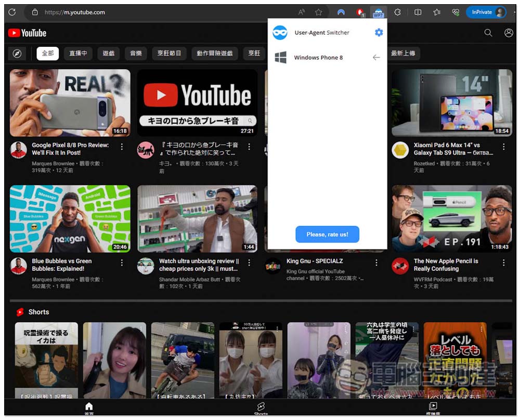Open options menu for King Gnu SPECIALZ
Screen dimensions: 520x420
[376, 262]
